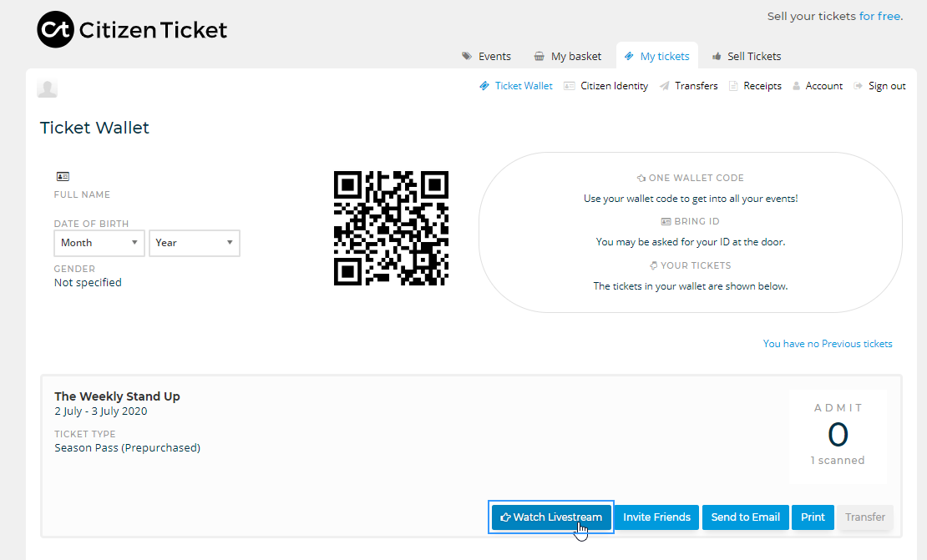927x560 pixels.
Task: Click the 'YOUR TICKETS' label
Action: 696,266
